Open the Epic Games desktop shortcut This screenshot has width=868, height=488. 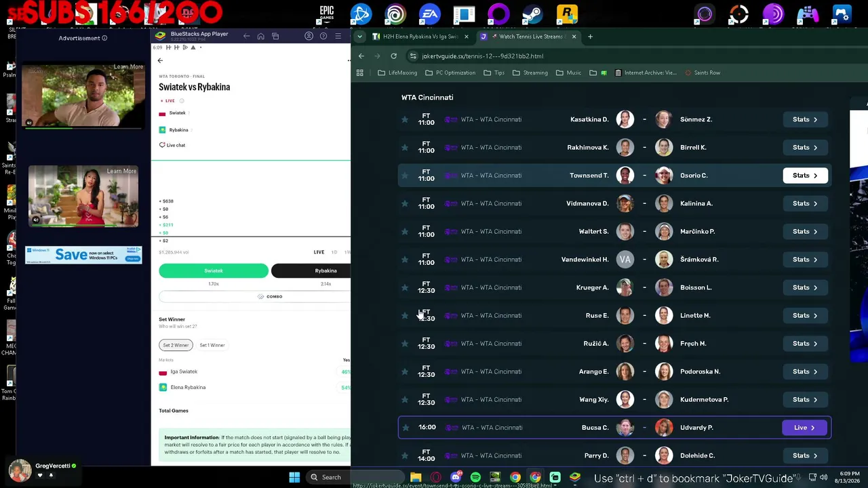327,14
